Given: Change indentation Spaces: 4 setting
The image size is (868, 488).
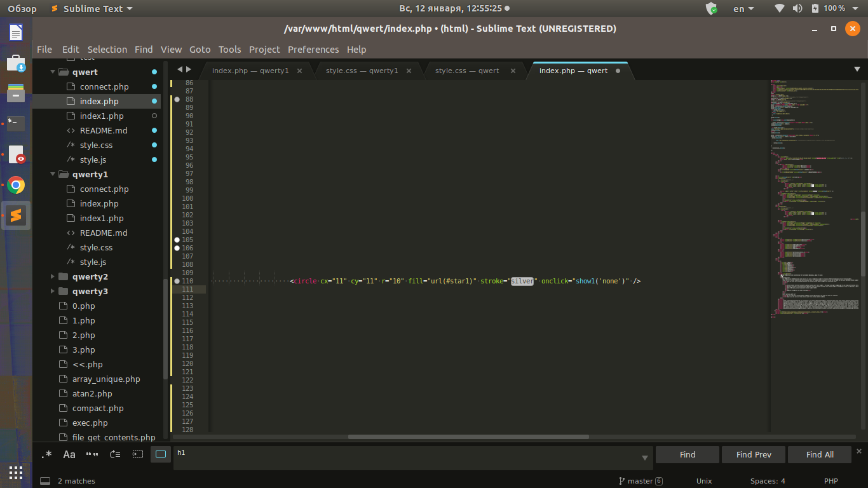Looking at the screenshot, I should click(x=768, y=481).
